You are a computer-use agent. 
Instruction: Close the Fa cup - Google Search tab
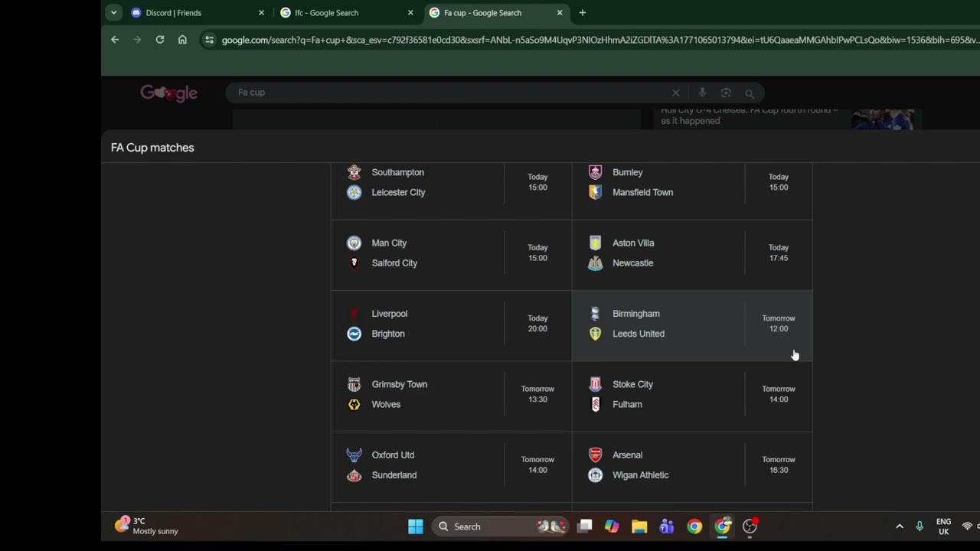pyautogui.click(x=560, y=12)
